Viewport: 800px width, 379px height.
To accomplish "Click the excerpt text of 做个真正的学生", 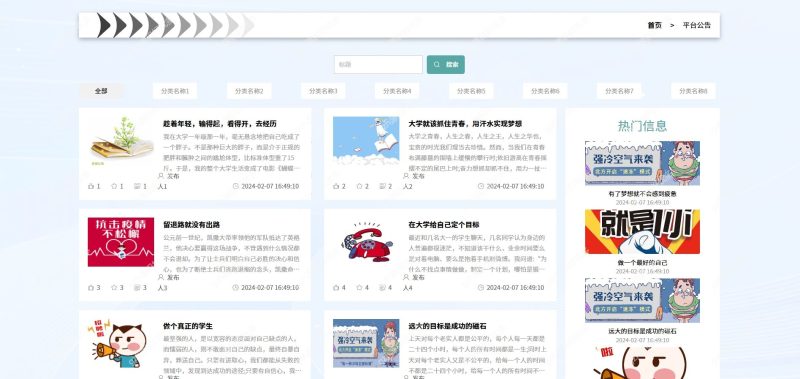I will pyautogui.click(x=232, y=355).
